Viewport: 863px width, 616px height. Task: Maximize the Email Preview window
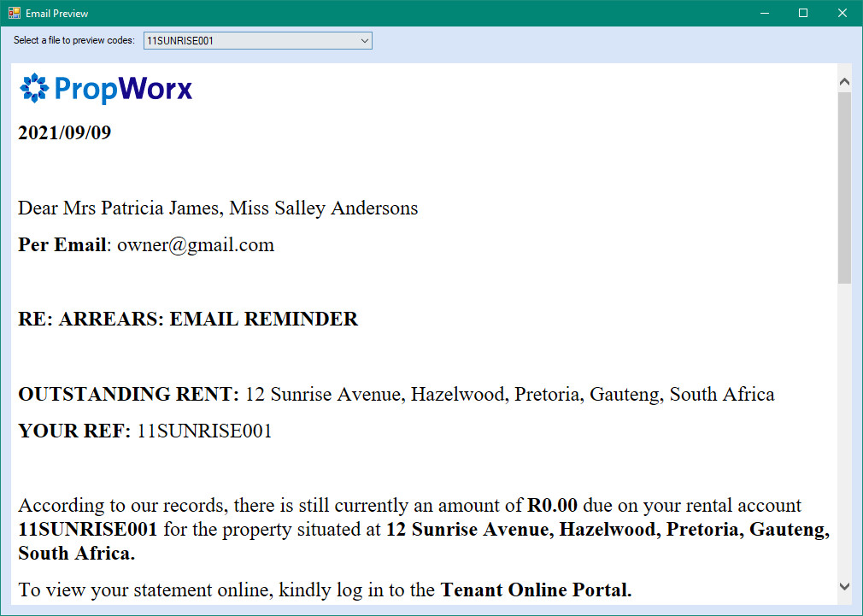(x=803, y=13)
